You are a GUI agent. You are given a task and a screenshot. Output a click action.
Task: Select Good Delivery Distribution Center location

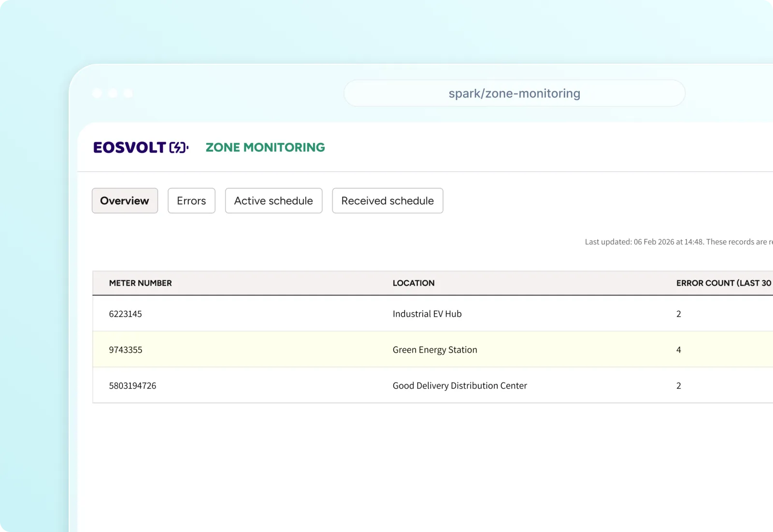click(x=459, y=386)
